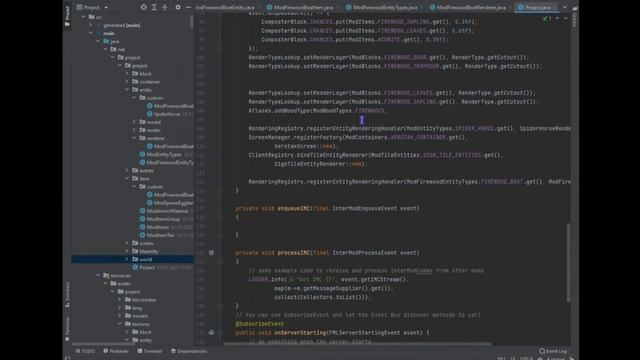Collapse the java folder node
The width and height of the screenshot is (640, 360).
point(98,41)
